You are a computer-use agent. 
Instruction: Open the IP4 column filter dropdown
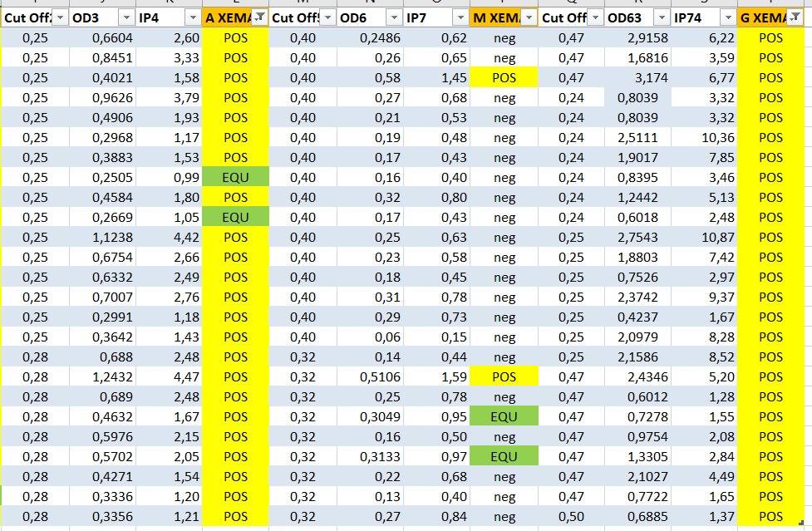pos(192,17)
